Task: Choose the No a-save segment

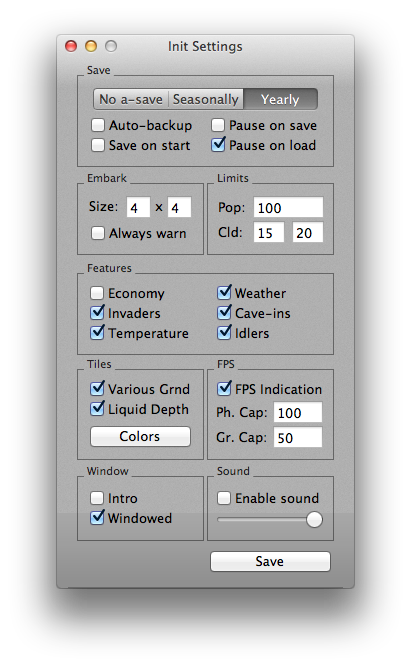Action: point(131,99)
